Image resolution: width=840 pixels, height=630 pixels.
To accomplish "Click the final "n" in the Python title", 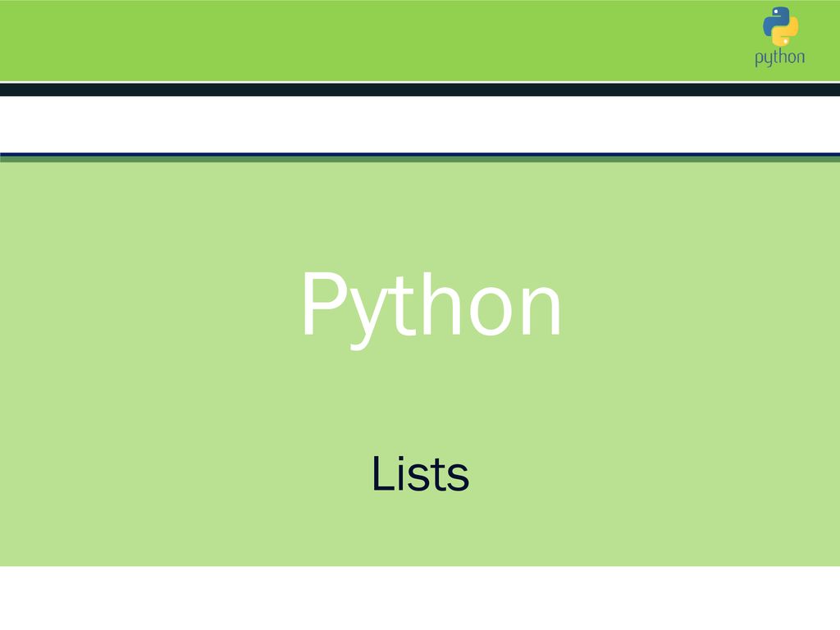I will coord(541,311).
